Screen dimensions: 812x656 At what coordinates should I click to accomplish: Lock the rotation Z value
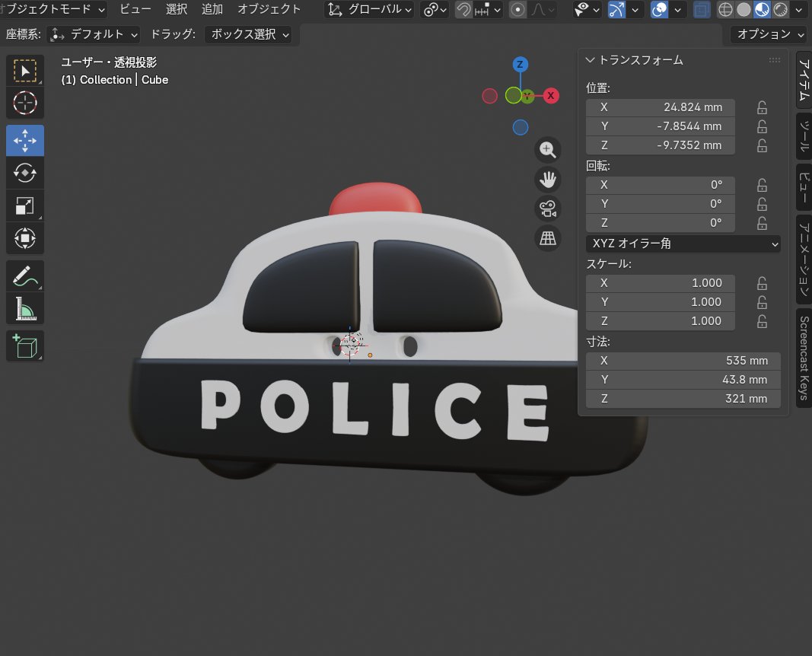click(762, 223)
